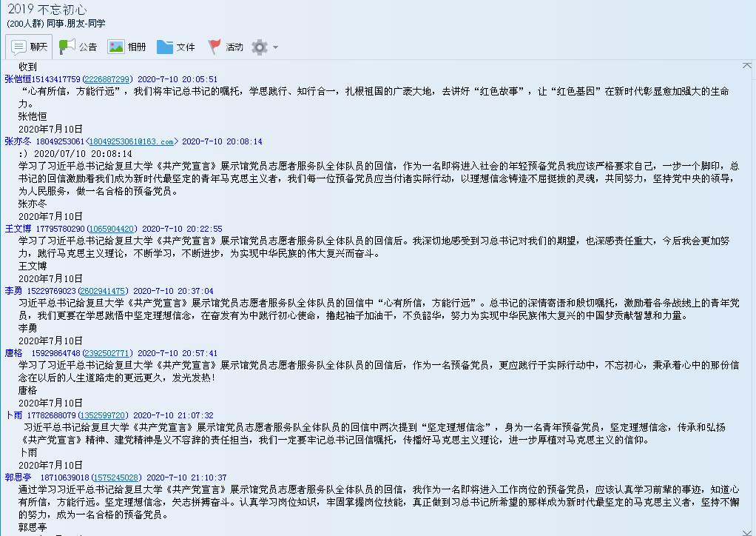Image resolution: width=756 pixels, height=536 pixels.
Task: Select sender name 郭思亭 in message header
Action: click(18, 478)
